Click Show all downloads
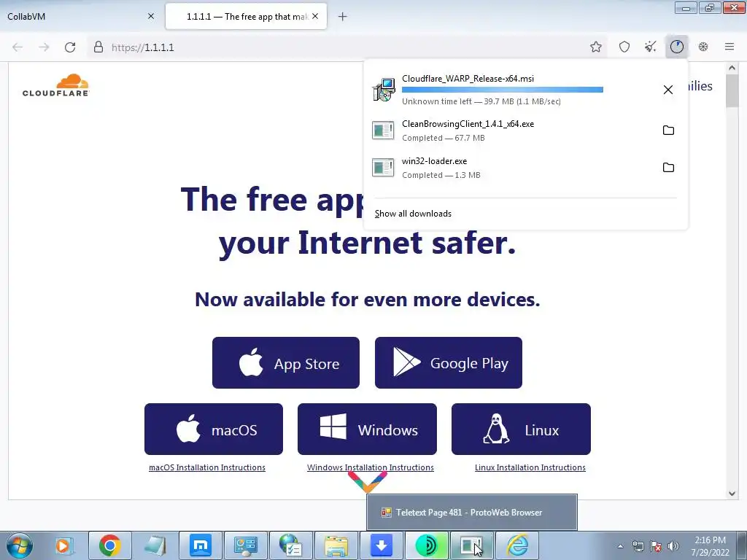 [x=413, y=214]
